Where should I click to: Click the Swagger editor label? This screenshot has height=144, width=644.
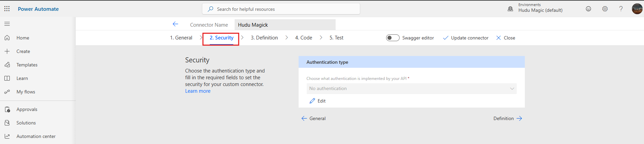tap(418, 38)
